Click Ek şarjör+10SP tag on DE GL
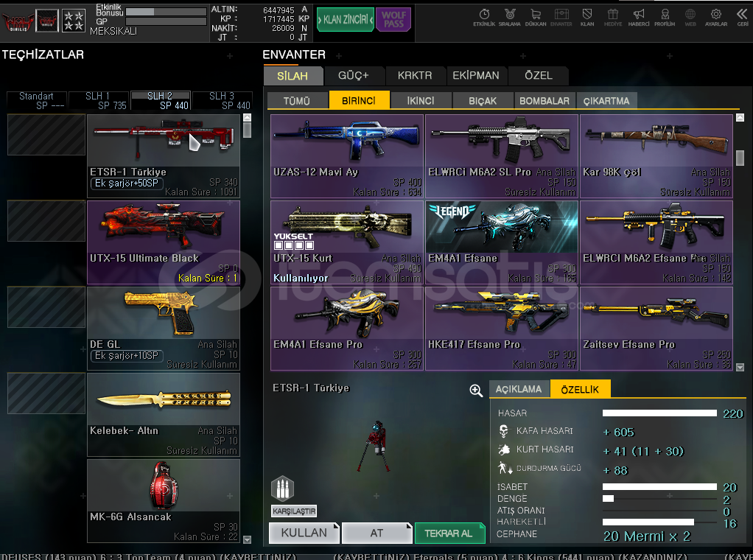The width and height of the screenshot is (753, 560). 127,356
